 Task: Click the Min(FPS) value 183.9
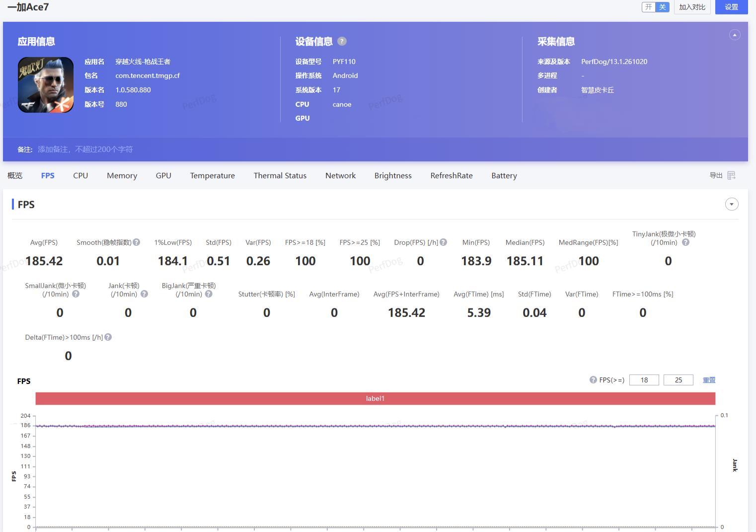[476, 261]
